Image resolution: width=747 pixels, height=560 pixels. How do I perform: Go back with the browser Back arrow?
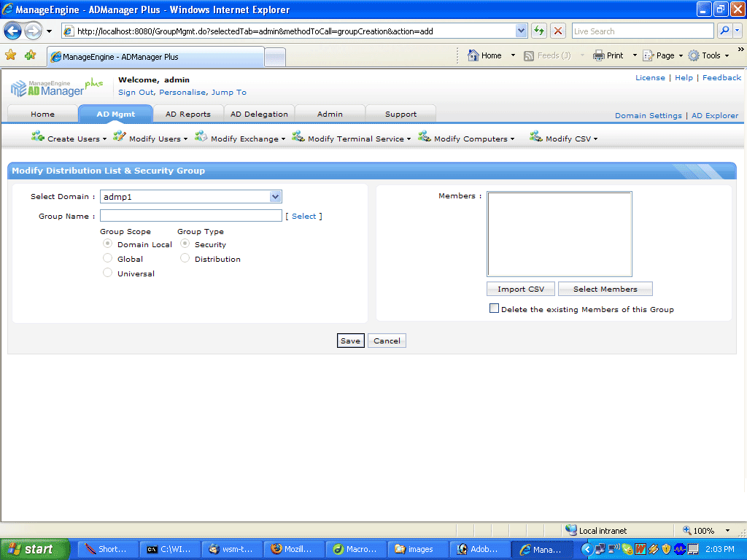(x=13, y=31)
